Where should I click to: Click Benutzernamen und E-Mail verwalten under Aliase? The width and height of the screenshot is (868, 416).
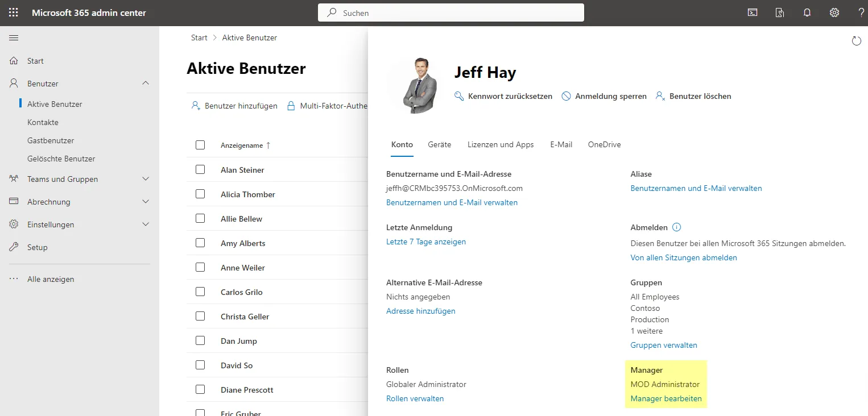[696, 188]
